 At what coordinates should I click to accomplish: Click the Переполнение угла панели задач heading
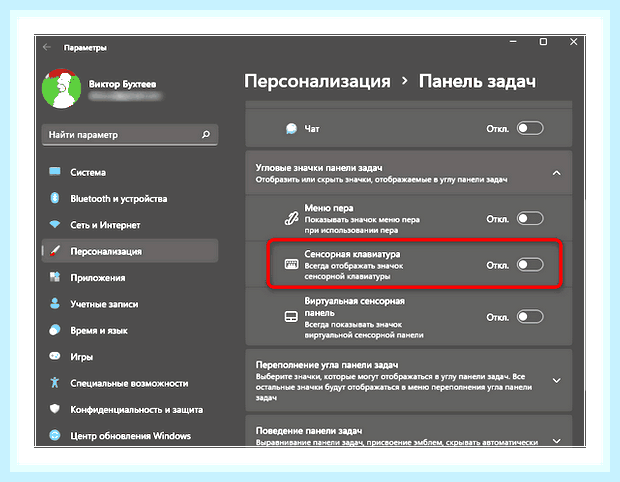pos(327,365)
